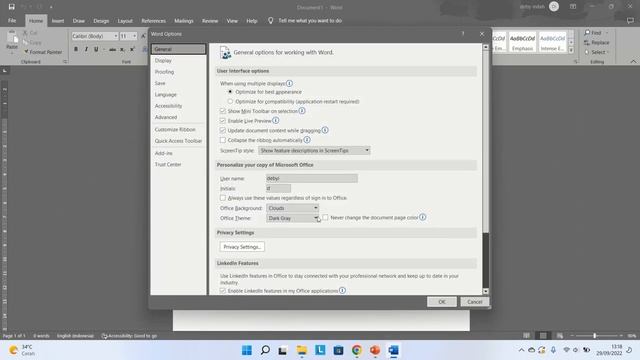
Task: Open taskbar Search icon
Action: [265, 350]
